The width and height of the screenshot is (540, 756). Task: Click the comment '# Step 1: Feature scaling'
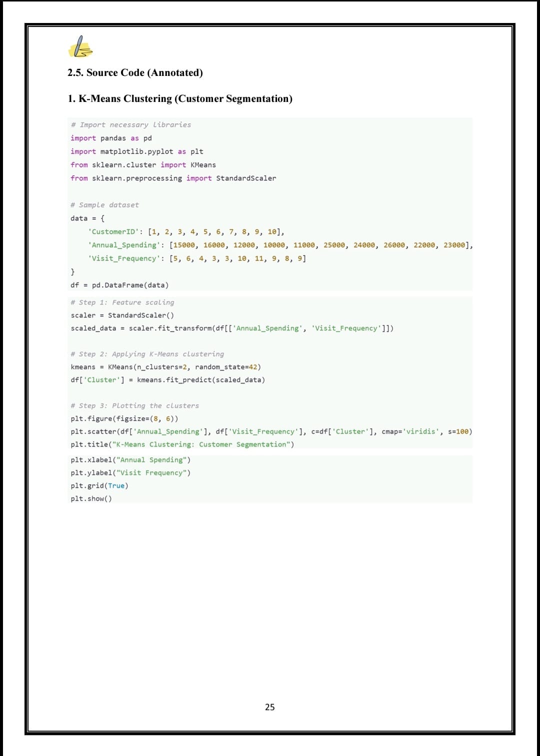point(122,302)
